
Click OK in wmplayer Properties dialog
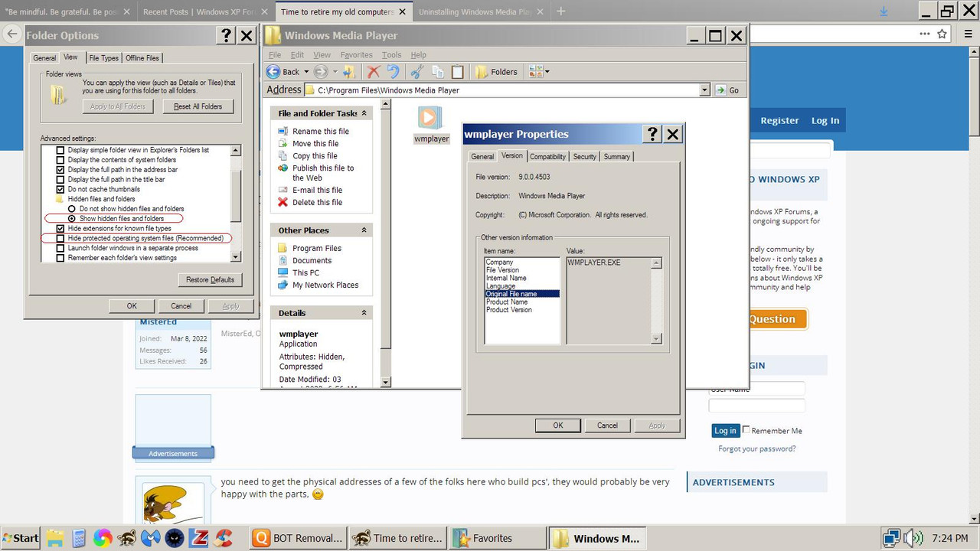point(557,425)
